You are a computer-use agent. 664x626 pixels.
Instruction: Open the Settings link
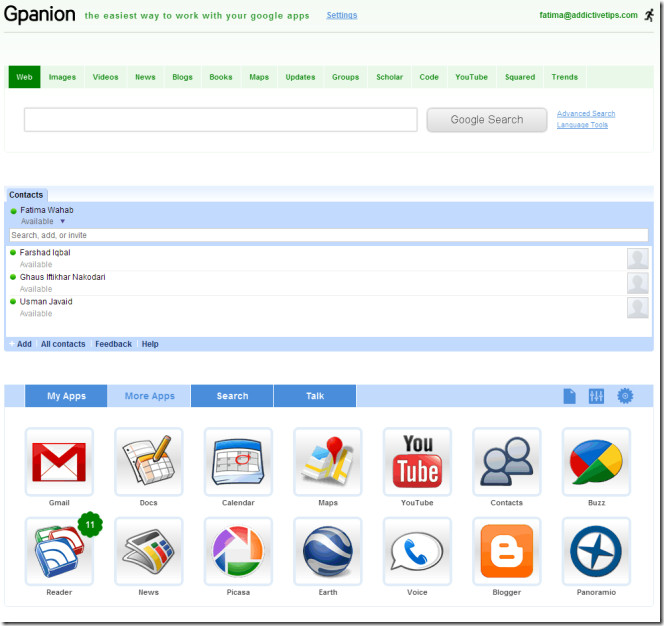coord(342,15)
